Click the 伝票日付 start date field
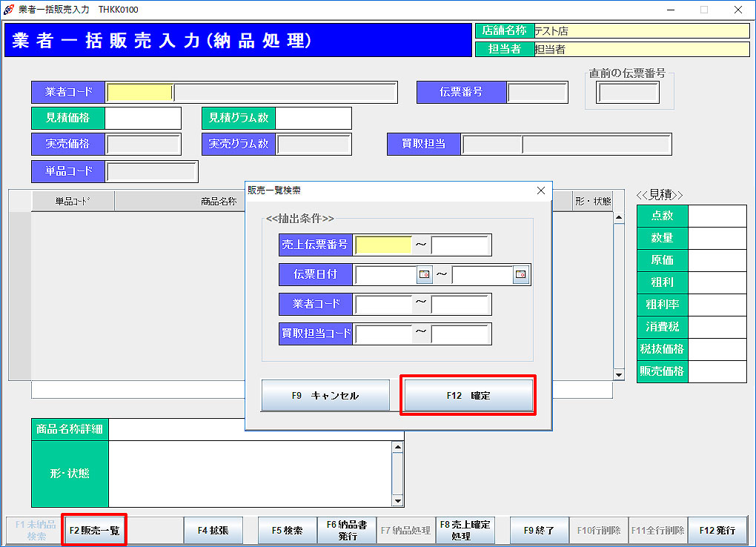The image size is (756, 547). click(x=386, y=275)
